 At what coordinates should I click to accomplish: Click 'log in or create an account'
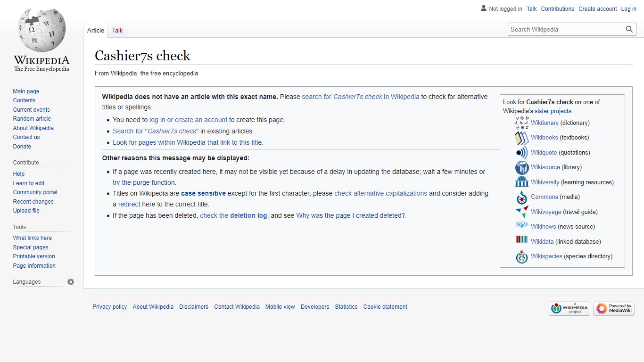click(x=189, y=120)
